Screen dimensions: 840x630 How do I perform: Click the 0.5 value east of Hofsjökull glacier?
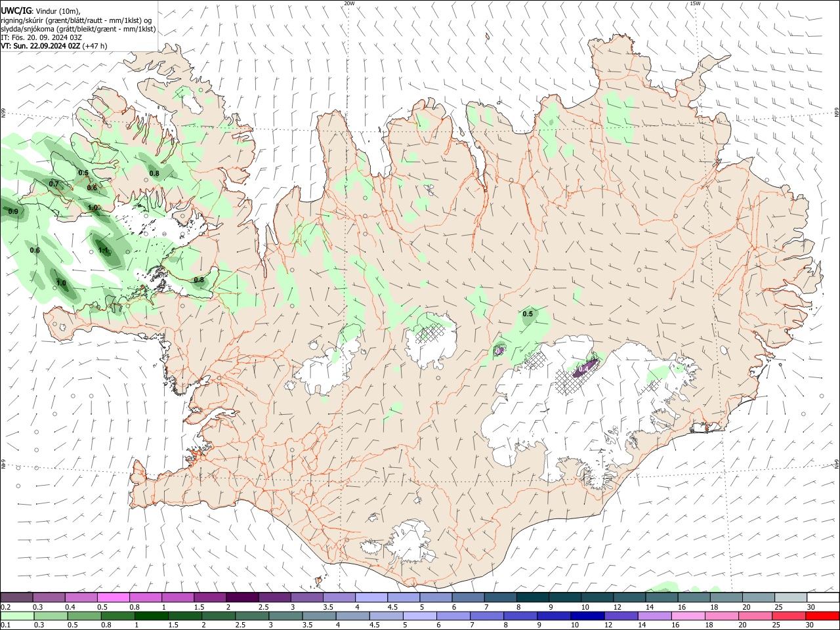pyautogui.click(x=528, y=314)
